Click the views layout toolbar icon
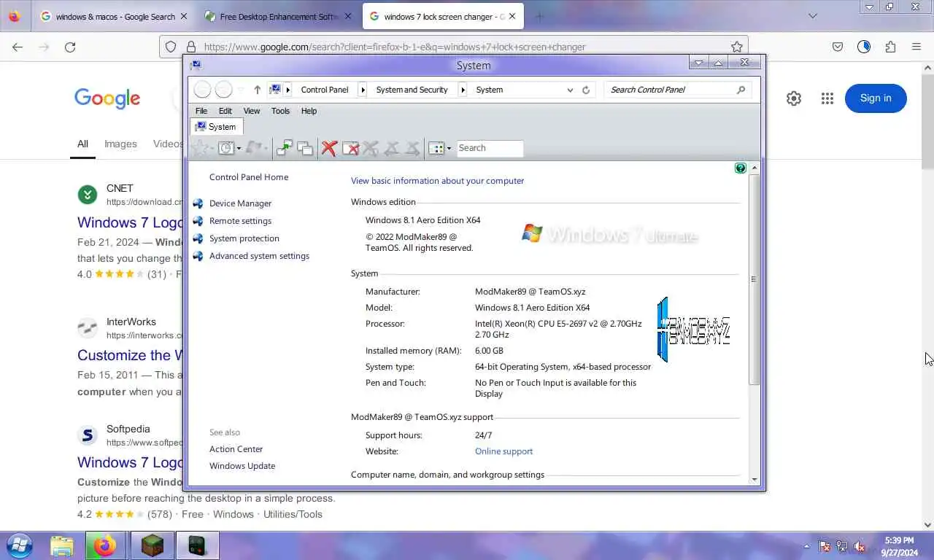934x560 pixels. click(x=436, y=148)
